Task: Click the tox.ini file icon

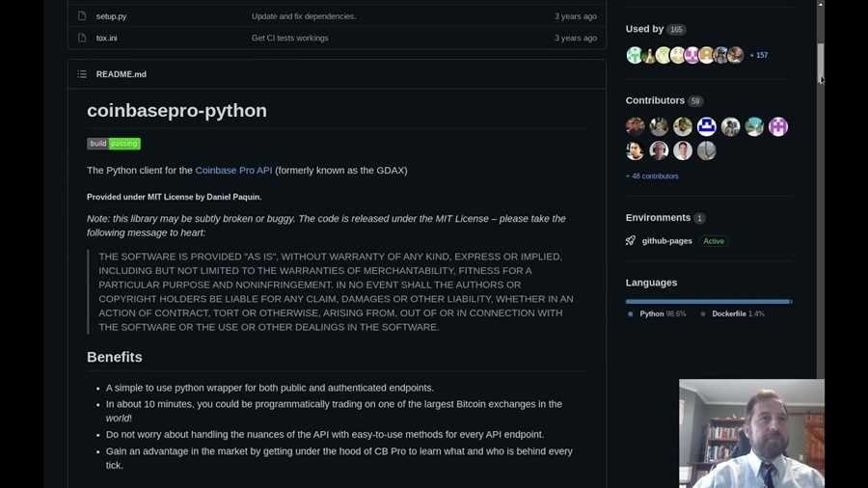Action: [82, 39]
